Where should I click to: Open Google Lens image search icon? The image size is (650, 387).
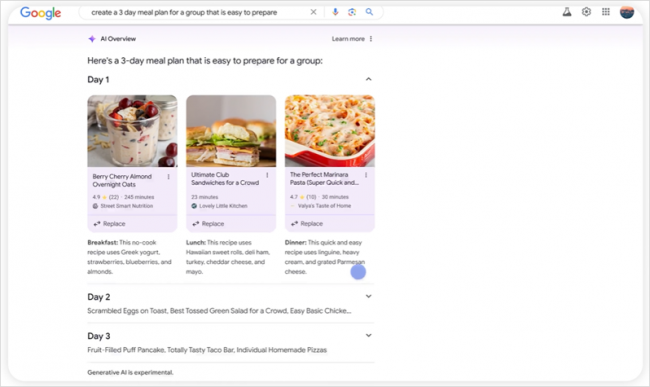tap(352, 12)
